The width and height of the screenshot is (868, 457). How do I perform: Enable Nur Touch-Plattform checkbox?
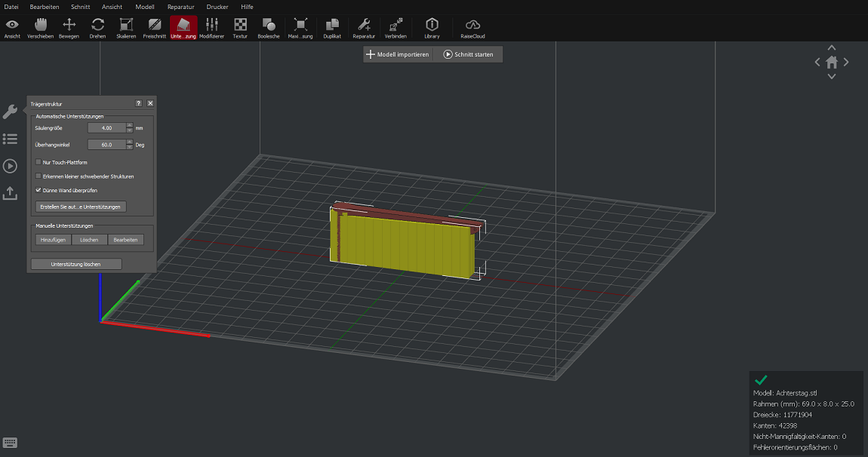tap(38, 162)
